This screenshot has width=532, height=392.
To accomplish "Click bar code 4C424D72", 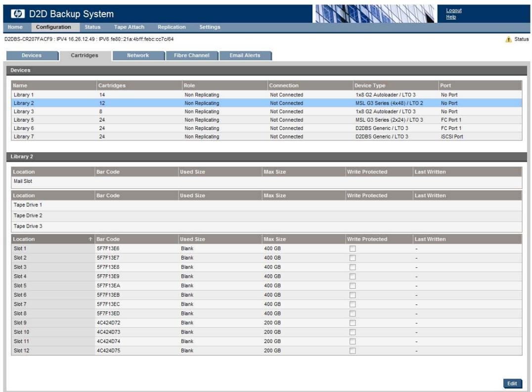I will pos(109,323).
